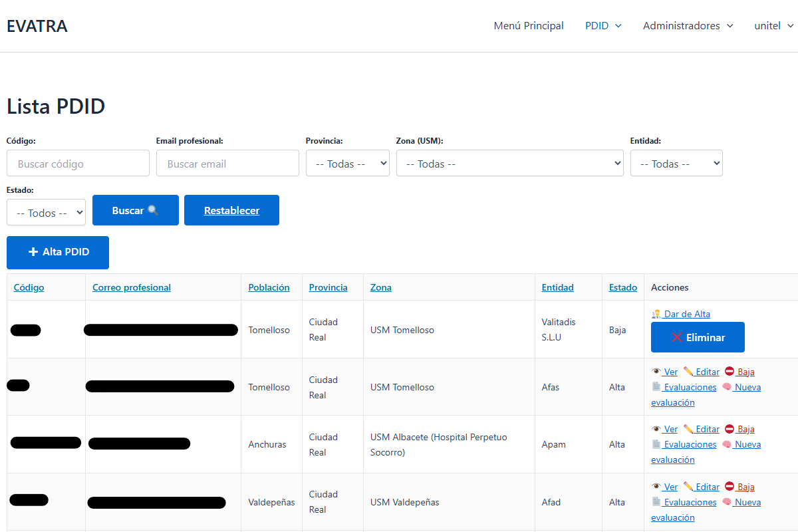This screenshot has width=798, height=532.
Task: Focus the Buscar código input field
Action: [78, 163]
